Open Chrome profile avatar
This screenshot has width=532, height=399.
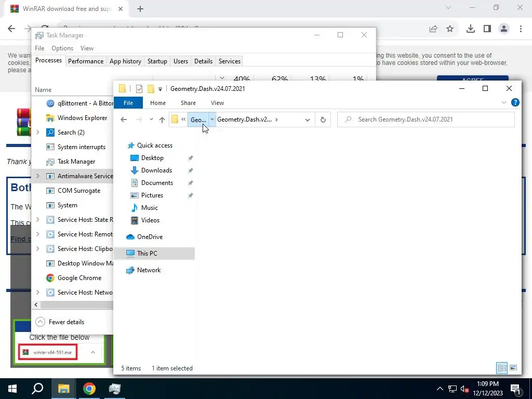pos(504,29)
